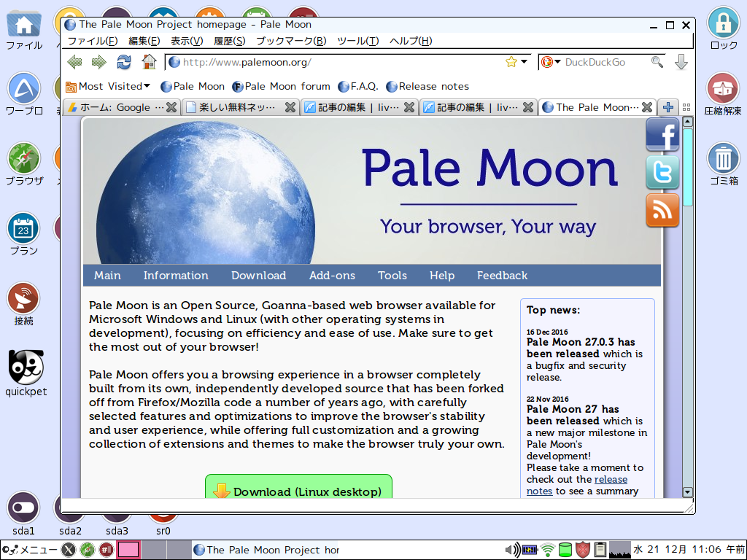Bookmark this page with the star icon
Viewport: 747px width, 560px height.
[511, 62]
